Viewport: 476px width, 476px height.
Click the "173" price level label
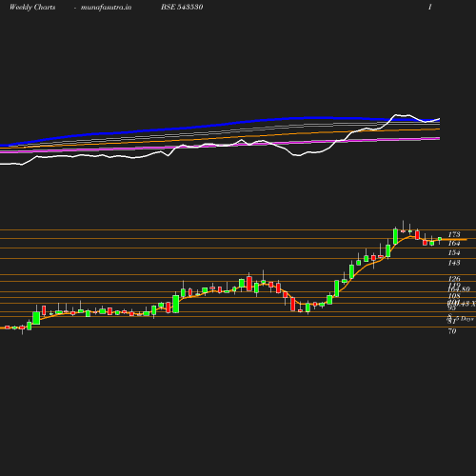[x=454, y=234]
